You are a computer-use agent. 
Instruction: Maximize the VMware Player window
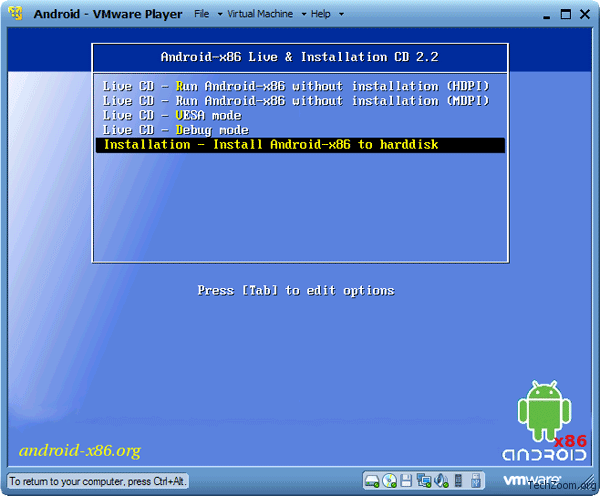tap(566, 14)
